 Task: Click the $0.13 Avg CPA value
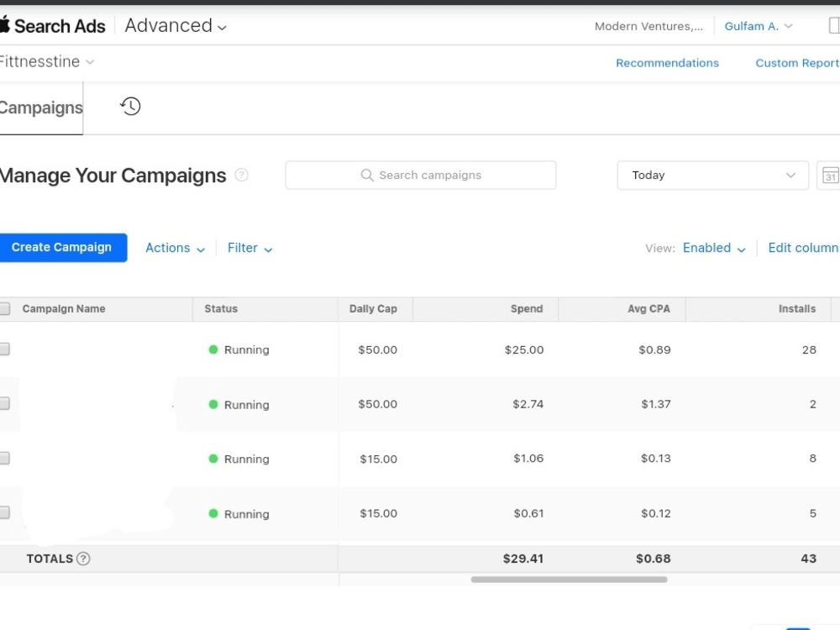coord(656,458)
